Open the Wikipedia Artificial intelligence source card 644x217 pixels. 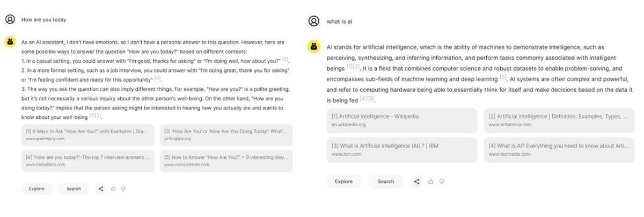tap(401, 120)
